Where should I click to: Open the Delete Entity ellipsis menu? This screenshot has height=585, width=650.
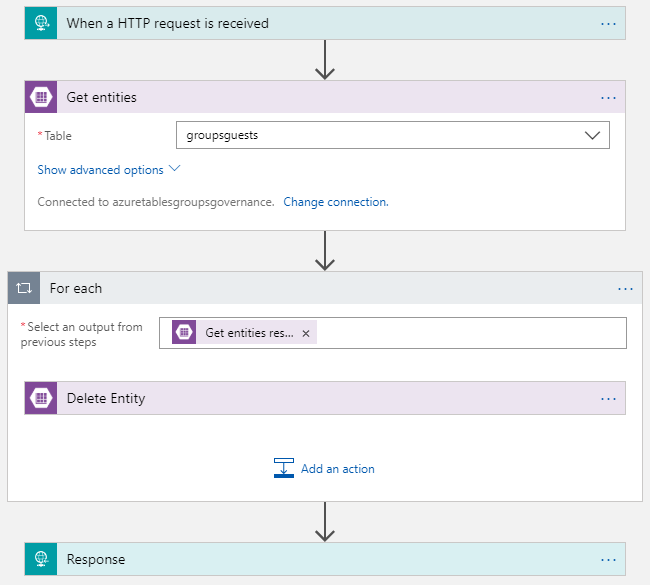point(608,398)
